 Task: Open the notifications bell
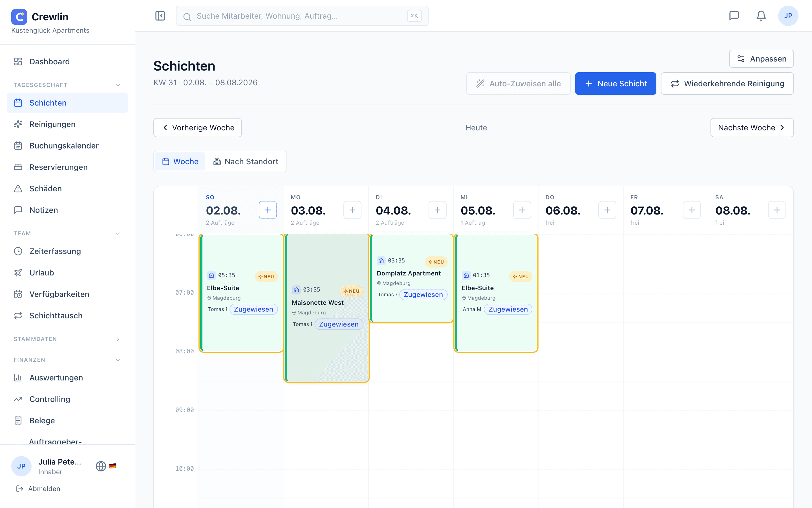[761, 16]
